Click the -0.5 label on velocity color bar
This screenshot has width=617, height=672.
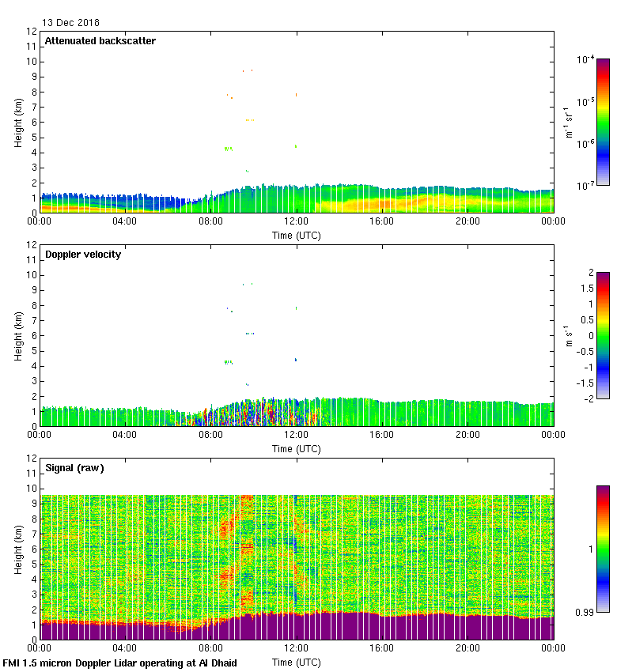click(585, 352)
